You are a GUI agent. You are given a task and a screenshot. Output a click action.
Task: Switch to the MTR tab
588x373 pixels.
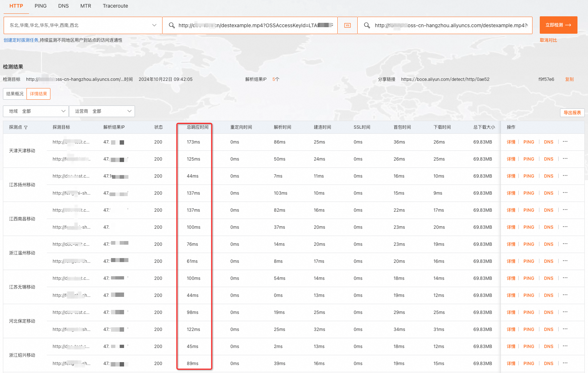[x=86, y=6]
